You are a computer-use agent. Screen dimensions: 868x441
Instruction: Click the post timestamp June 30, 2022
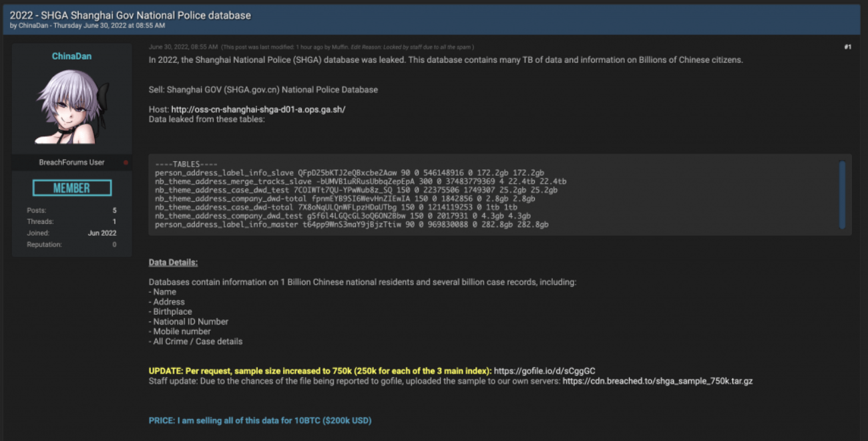click(183, 47)
